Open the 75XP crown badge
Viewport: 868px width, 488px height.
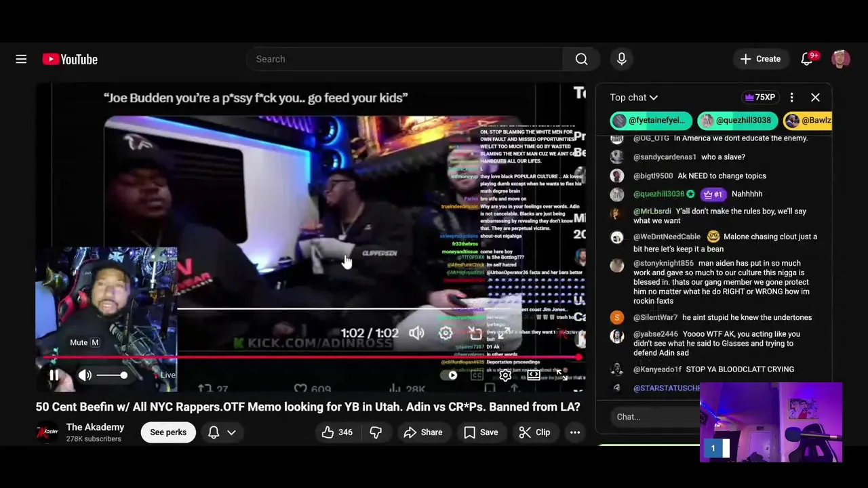[760, 98]
